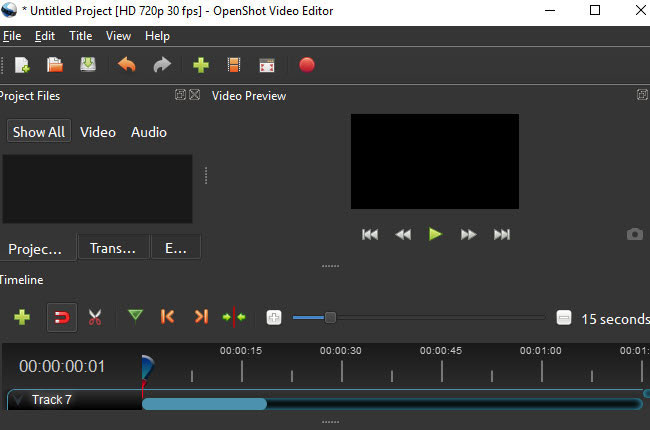The height and width of the screenshot is (430, 650).
Task: Minimize the OpenShot window
Action: 550,11
